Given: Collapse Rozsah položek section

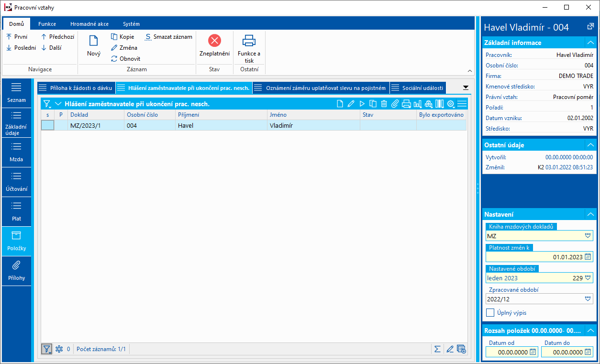Looking at the screenshot, I should pyautogui.click(x=591, y=331).
